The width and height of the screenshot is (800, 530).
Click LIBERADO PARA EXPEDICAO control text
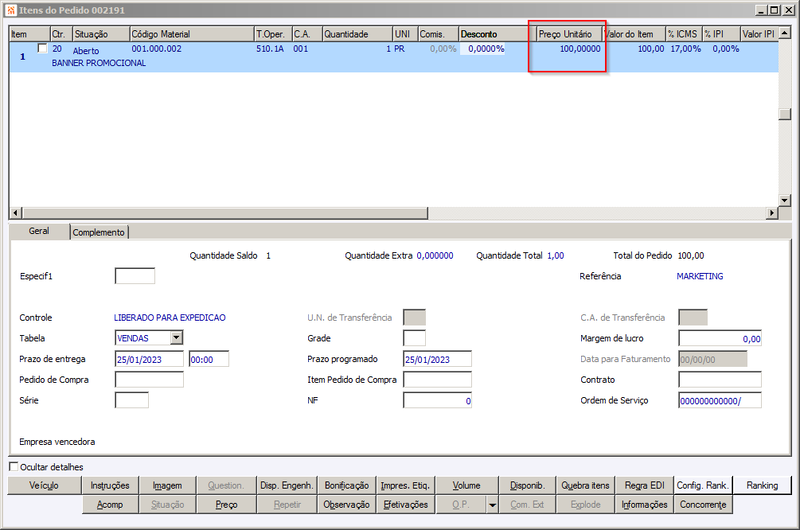169,317
